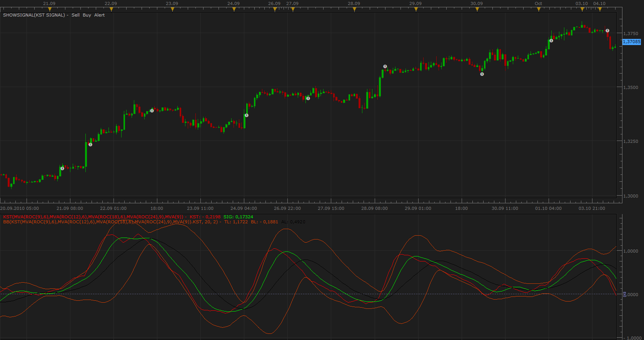Click the highlighted 0,0000 level on the KST axis

pos(631,294)
